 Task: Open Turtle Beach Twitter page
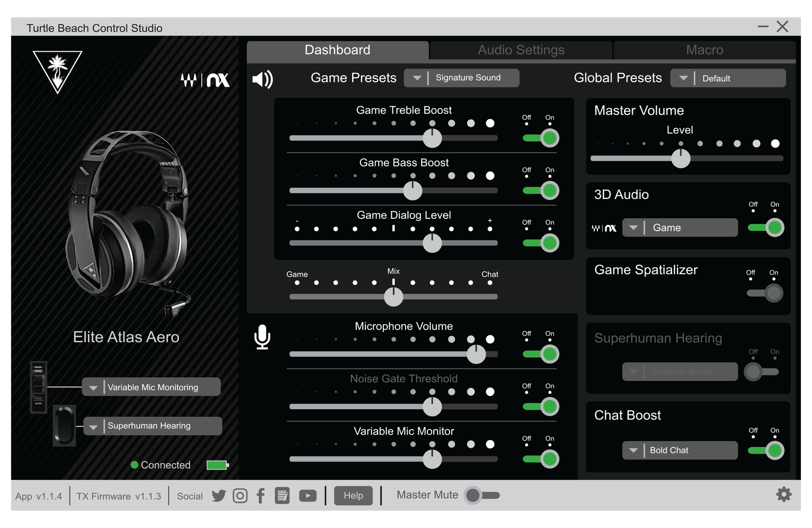tap(219, 496)
